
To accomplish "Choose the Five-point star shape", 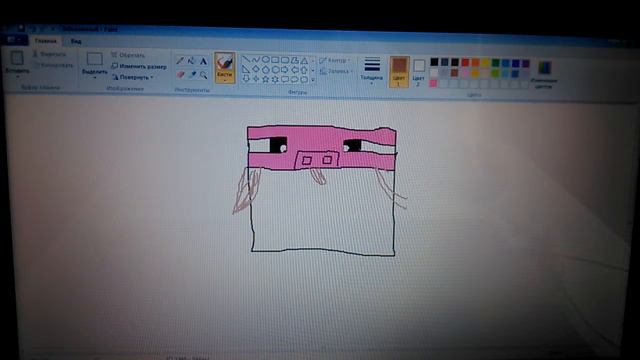I will pyautogui.click(x=265, y=79).
